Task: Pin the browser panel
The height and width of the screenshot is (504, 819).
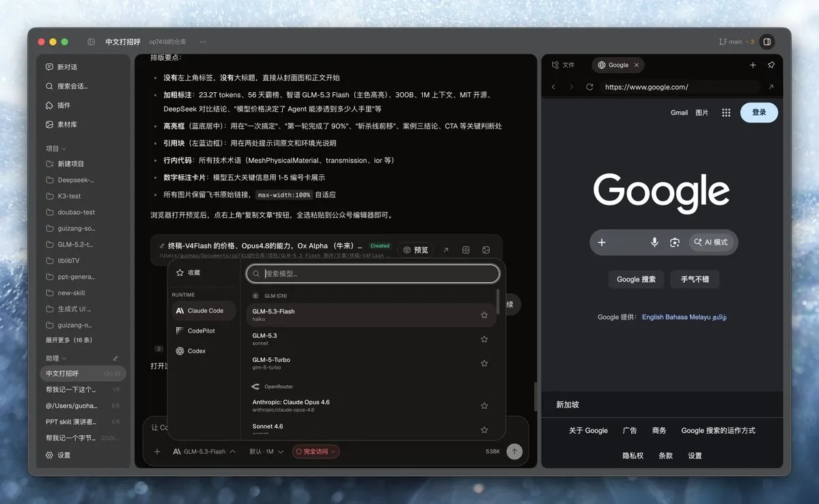Action: (771, 66)
